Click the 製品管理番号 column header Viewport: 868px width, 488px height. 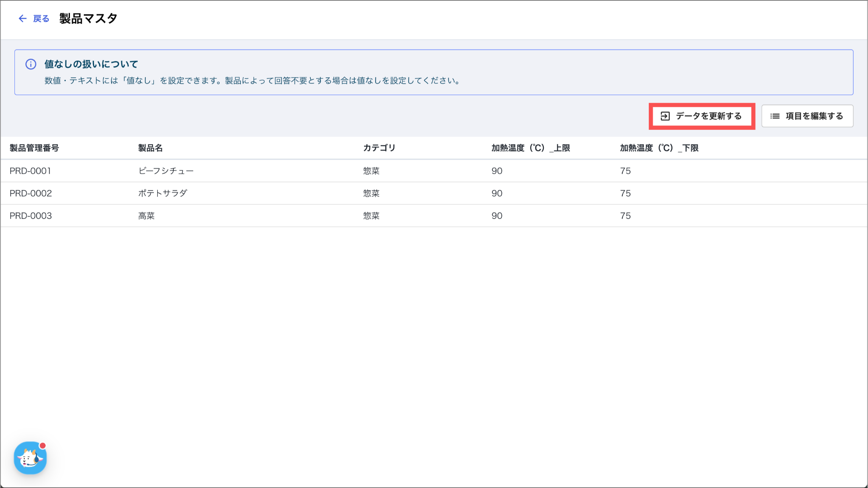pos(34,148)
